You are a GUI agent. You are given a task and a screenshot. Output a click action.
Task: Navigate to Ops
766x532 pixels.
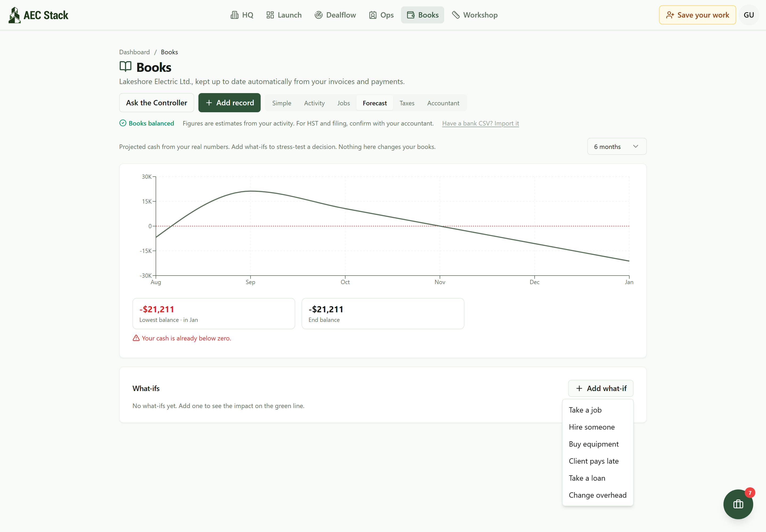(381, 15)
